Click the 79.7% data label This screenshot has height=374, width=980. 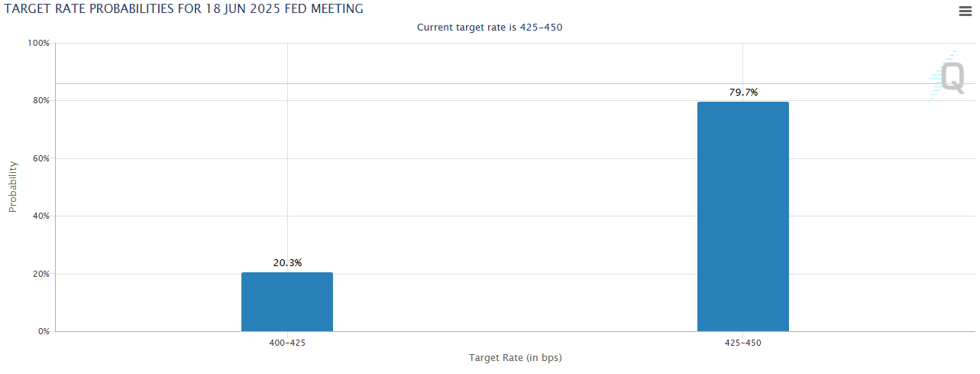[x=743, y=93]
